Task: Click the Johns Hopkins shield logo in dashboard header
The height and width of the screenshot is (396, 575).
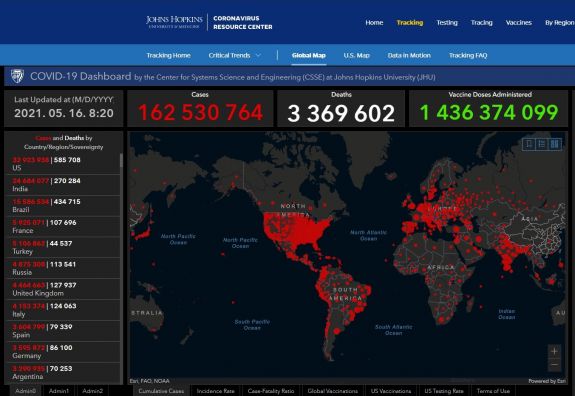Action: tap(17, 76)
